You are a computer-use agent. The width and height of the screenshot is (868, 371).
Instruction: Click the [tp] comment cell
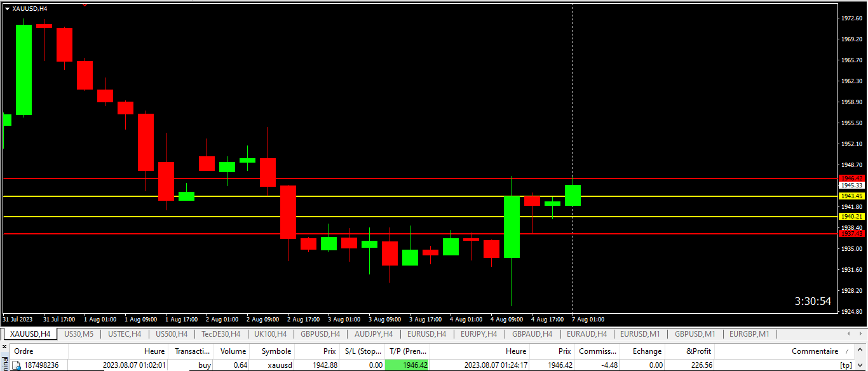(846, 365)
